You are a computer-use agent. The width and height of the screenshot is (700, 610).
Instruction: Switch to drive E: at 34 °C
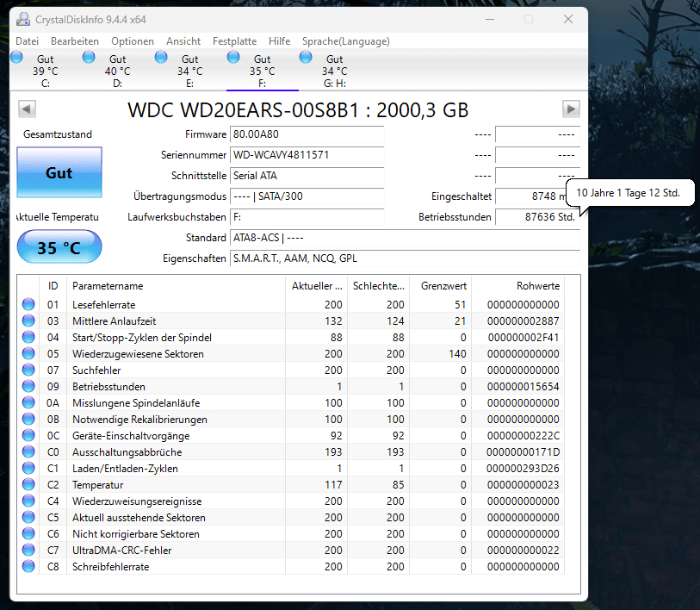pyautogui.click(x=190, y=71)
